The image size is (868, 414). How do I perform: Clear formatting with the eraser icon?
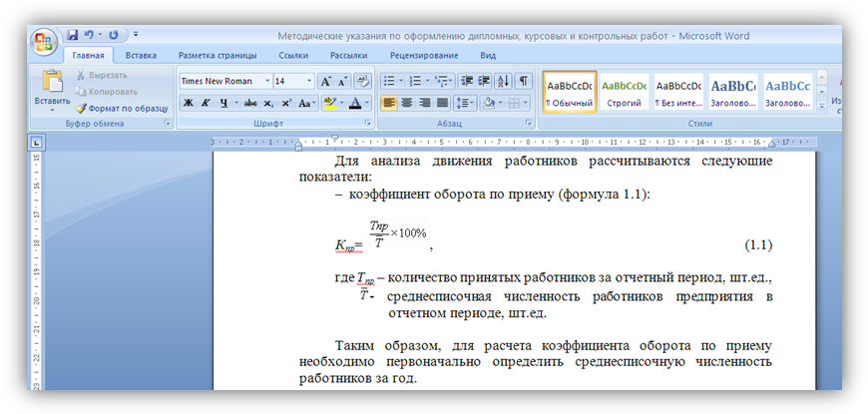point(362,81)
